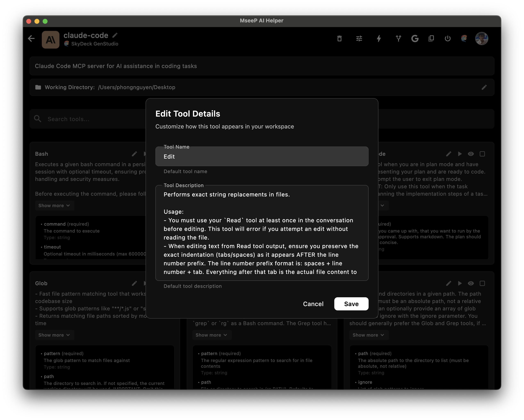Expand Show more under Glob description
524x420 pixels.
coord(54,335)
